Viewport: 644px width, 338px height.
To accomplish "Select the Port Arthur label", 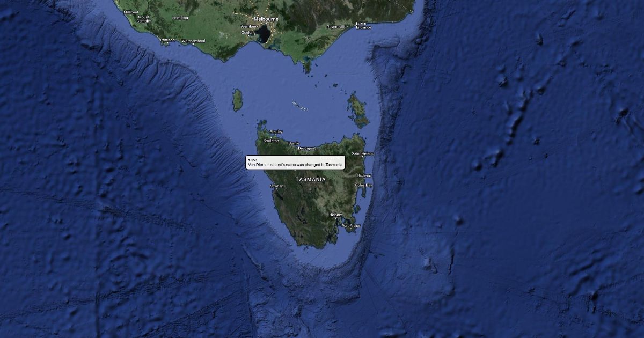I will 351,226.
